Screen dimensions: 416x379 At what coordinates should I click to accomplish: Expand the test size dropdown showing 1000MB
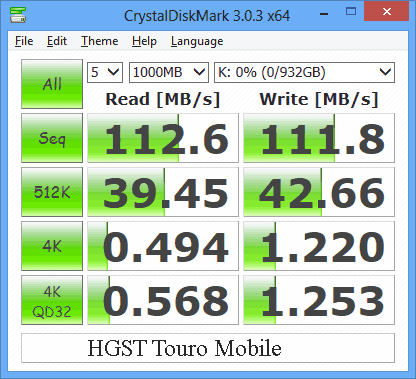click(x=169, y=72)
